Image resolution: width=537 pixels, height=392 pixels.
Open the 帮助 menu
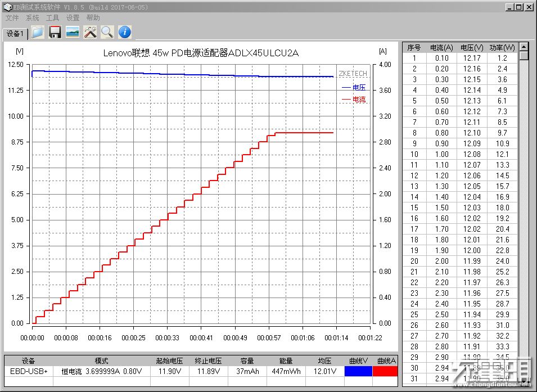click(93, 18)
